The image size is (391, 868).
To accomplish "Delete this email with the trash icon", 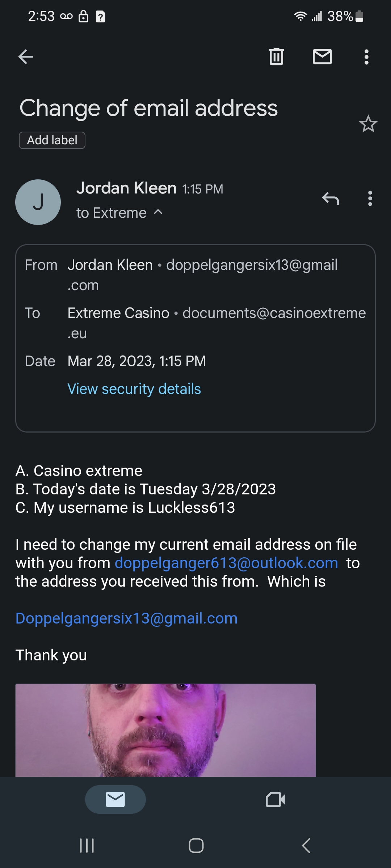I will click(276, 57).
